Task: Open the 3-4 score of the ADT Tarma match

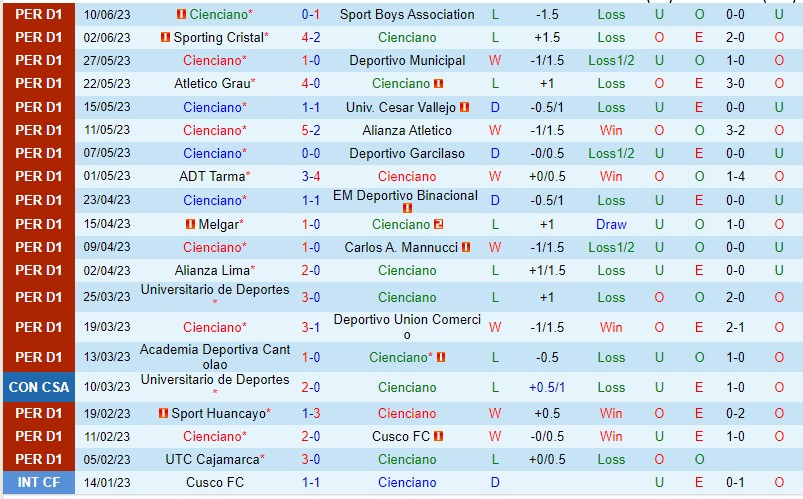Action: (311, 176)
